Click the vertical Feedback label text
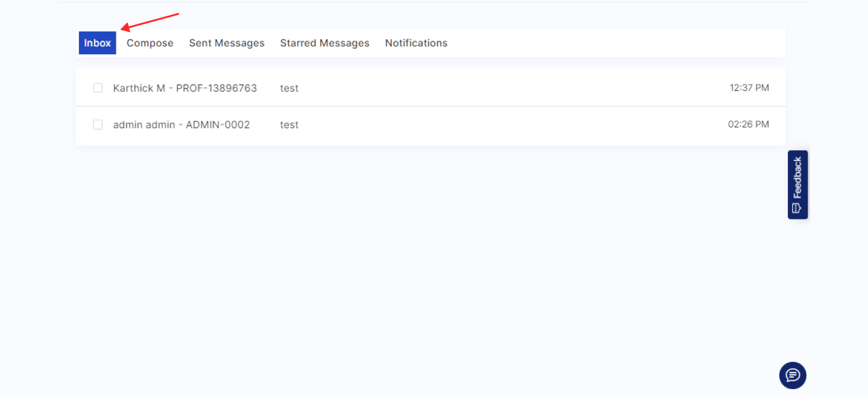 (797, 177)
